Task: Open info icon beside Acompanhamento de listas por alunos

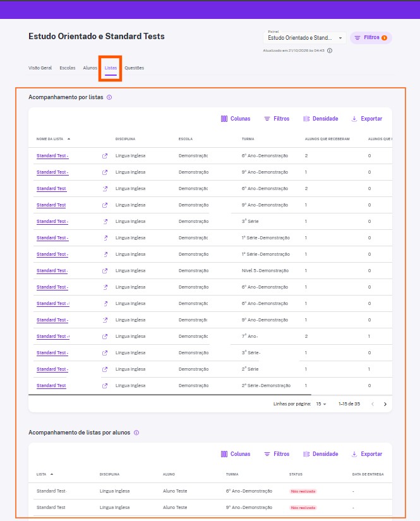Action: coord(136,433)
